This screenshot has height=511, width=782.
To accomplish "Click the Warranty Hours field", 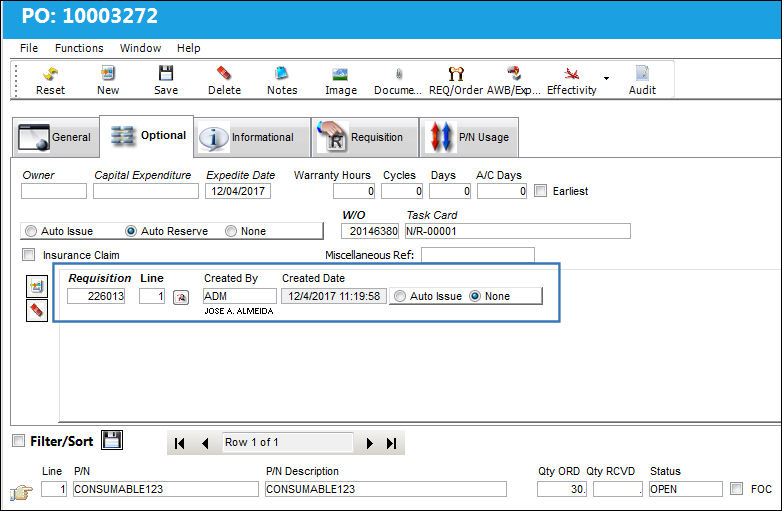I will click(x=354, y=191).
